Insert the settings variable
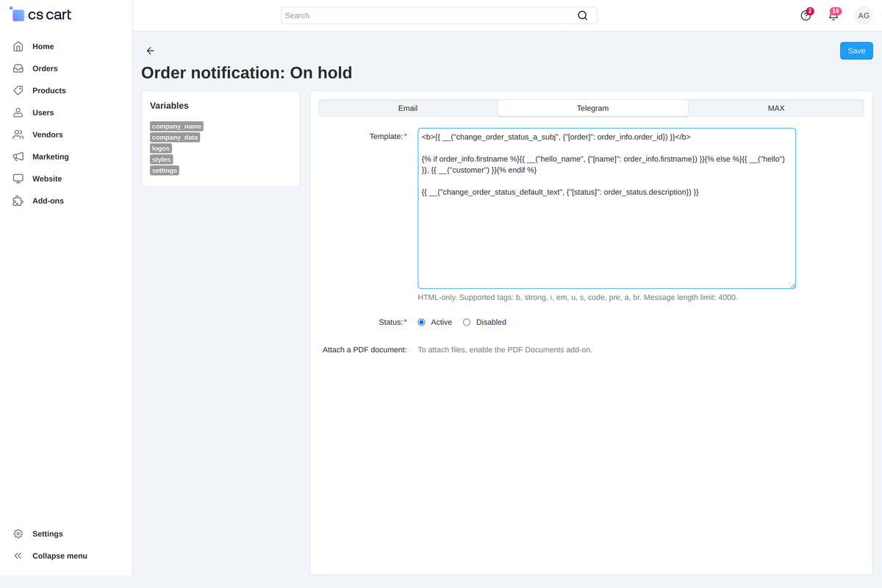This screenshot has height=588, width=882. (x=165, y=171)
